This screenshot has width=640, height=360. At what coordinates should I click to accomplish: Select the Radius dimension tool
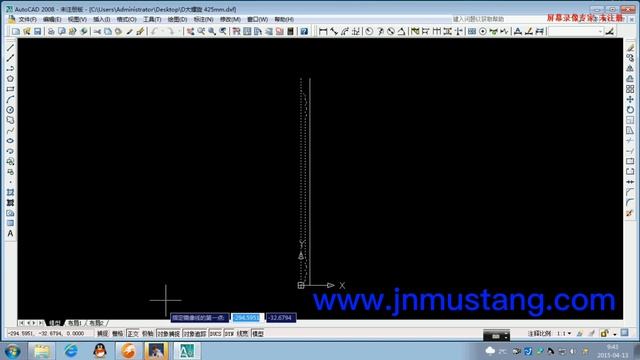pos(369,31)
